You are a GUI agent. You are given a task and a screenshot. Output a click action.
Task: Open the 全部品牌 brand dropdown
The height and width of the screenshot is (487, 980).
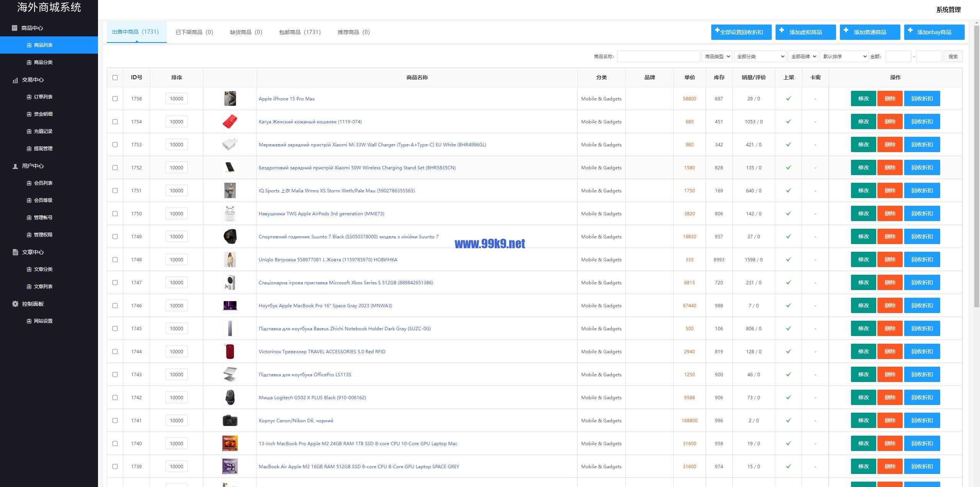(x=803, y=56)
